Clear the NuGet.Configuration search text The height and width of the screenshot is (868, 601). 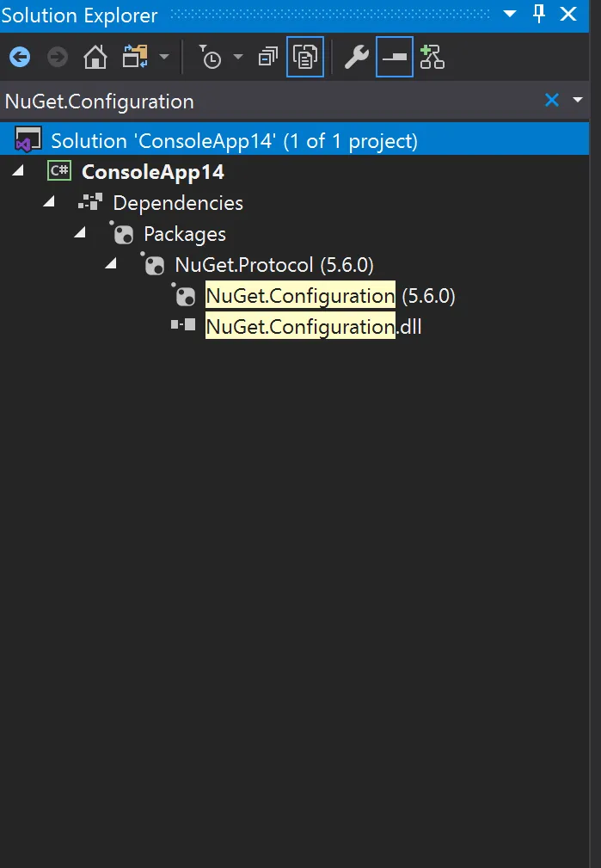pyautogui.click(x=552, y=100)
